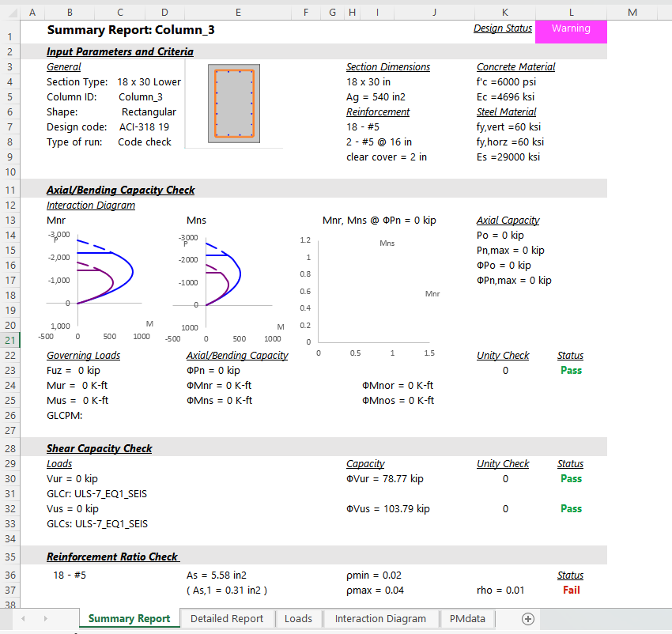
Task: Click the ΦVur = 78.77 kip cell
Action: click(385, 479)
